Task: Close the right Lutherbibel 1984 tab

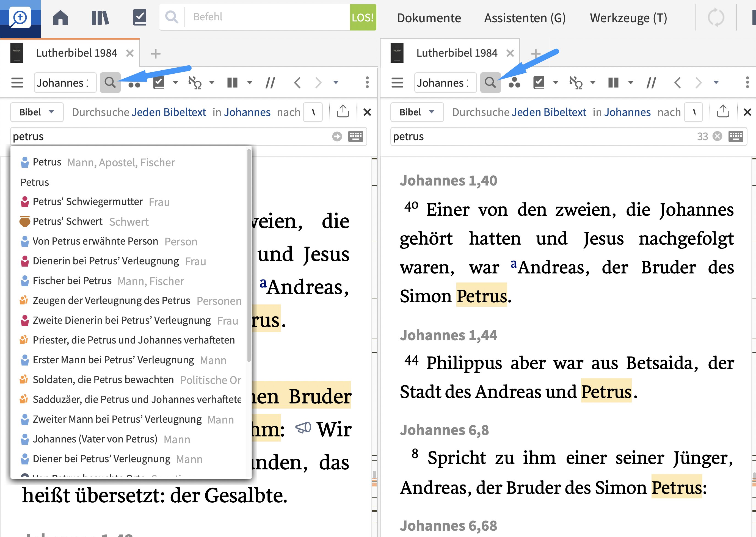Action: pyautogui.click(x=510, y=53)
